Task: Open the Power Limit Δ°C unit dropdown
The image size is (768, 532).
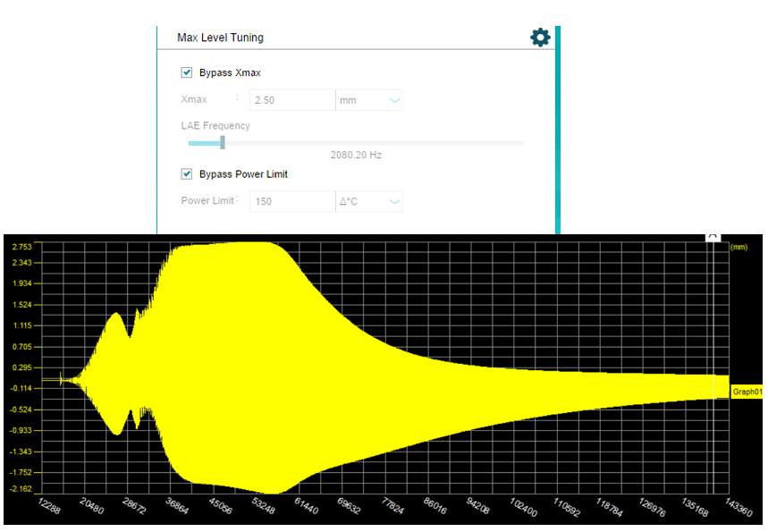Action: pyautogui.click(x=368, y=201)
